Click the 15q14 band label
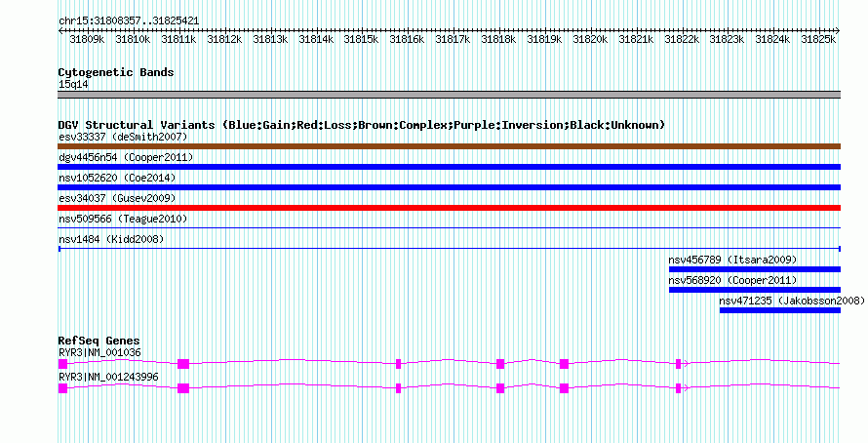868x443 pixels. 73,85
